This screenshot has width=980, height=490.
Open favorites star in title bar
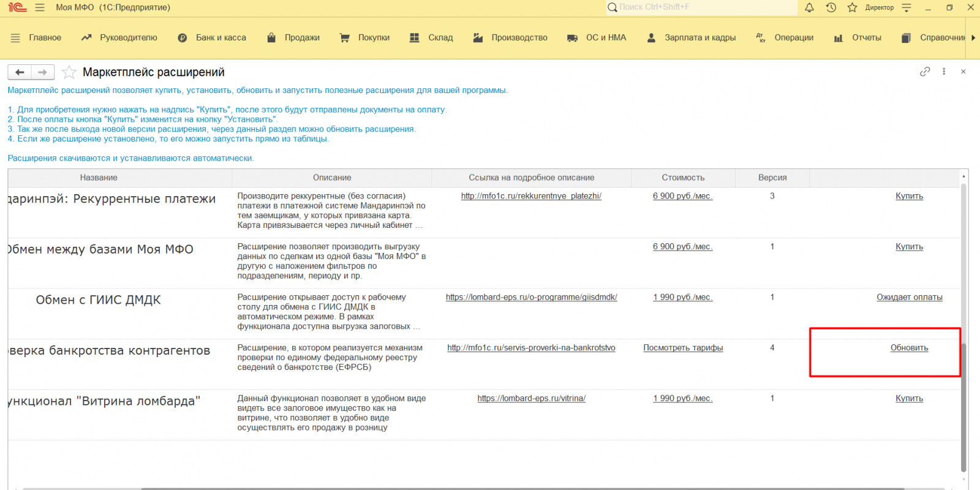[x=852, y=7]
